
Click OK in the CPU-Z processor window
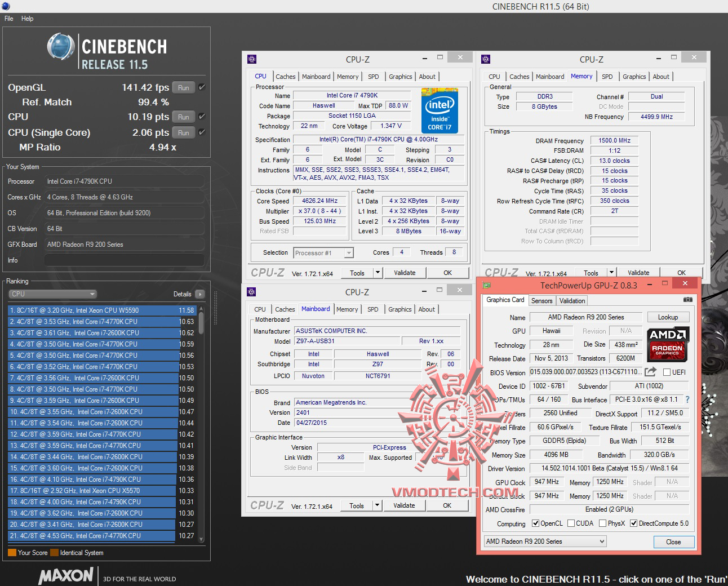point(447,273)
